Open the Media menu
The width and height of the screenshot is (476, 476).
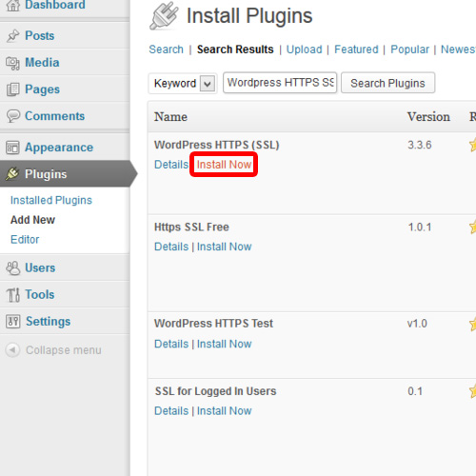(x=42, y=63)
